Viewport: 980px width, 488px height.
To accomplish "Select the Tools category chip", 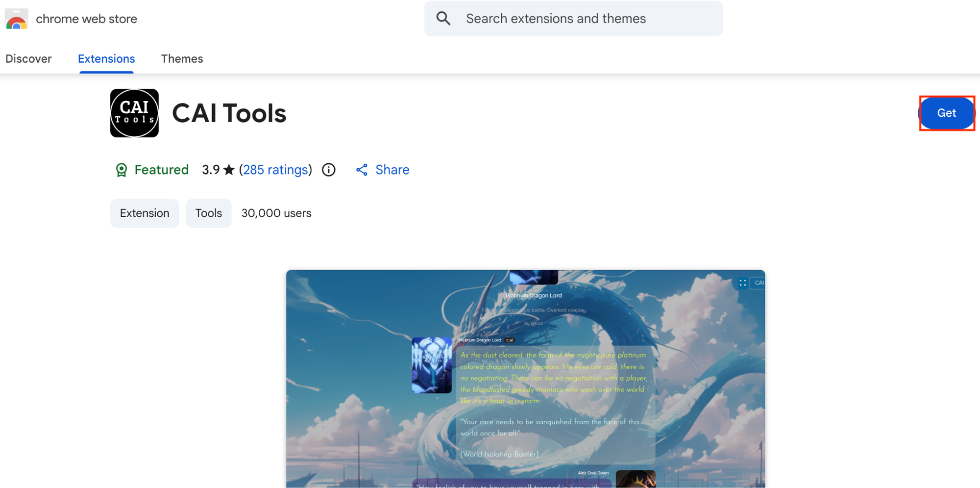I will (208, 213).
